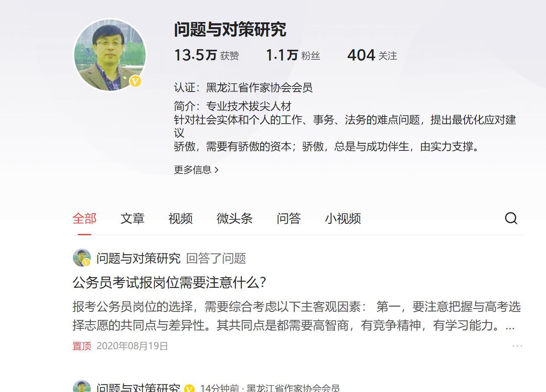
Task: Go to the 小视频 tab
Action: click(x=343, y=219)
